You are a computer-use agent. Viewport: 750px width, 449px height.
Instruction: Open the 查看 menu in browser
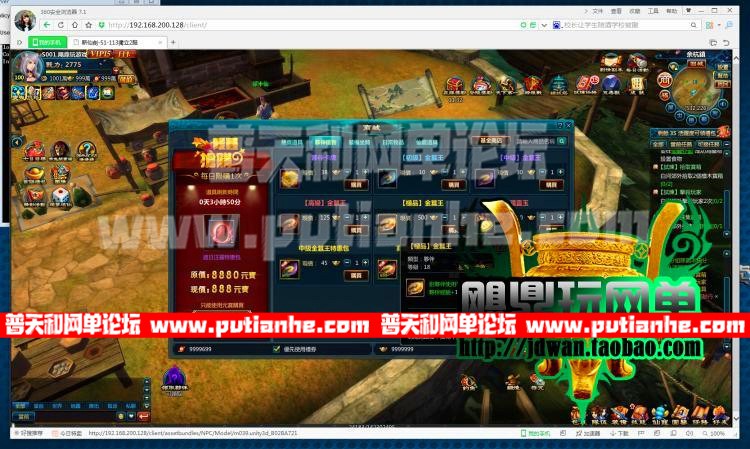[617, 11]
